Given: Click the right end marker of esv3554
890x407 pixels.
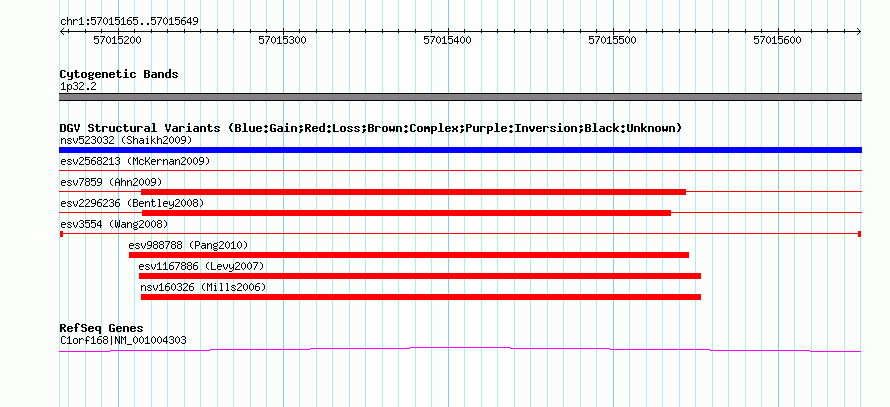Looking at the screenshot, I should [860, 234].
